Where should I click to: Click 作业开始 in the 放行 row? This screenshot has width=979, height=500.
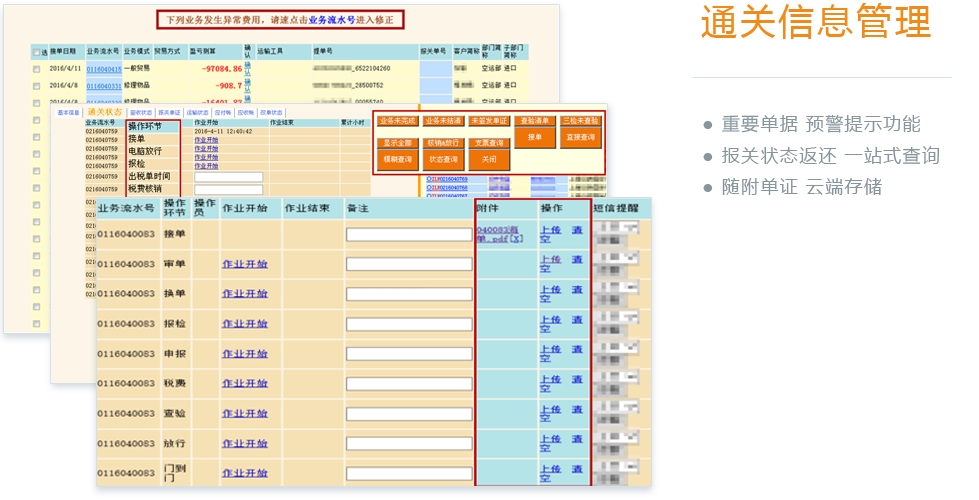pyautogui.click(x=245, y=444)
